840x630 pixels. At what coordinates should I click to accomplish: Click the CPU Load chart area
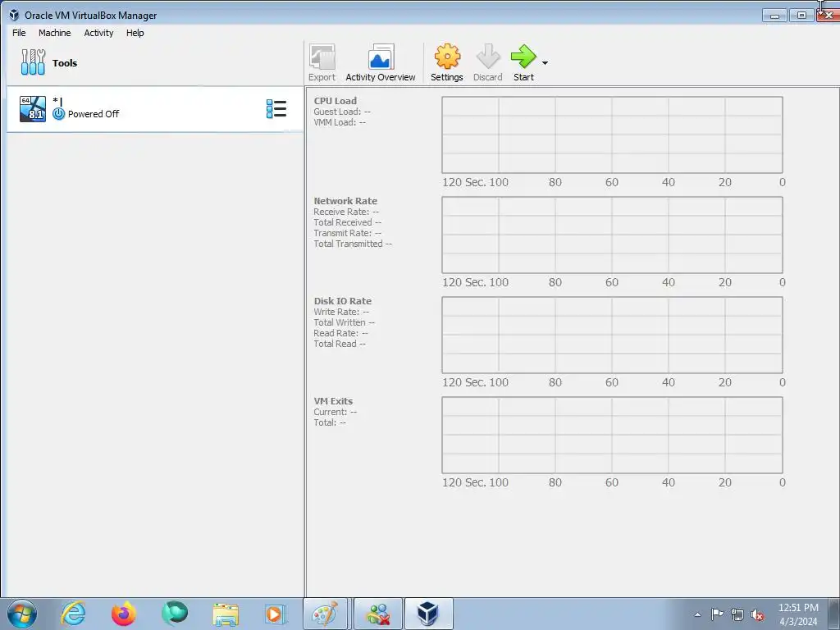612,135
